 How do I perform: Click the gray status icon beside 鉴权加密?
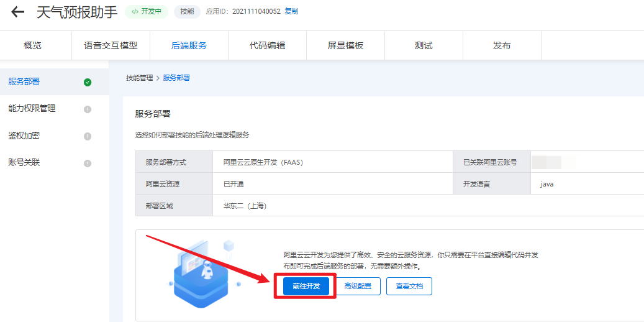(88, 136)
